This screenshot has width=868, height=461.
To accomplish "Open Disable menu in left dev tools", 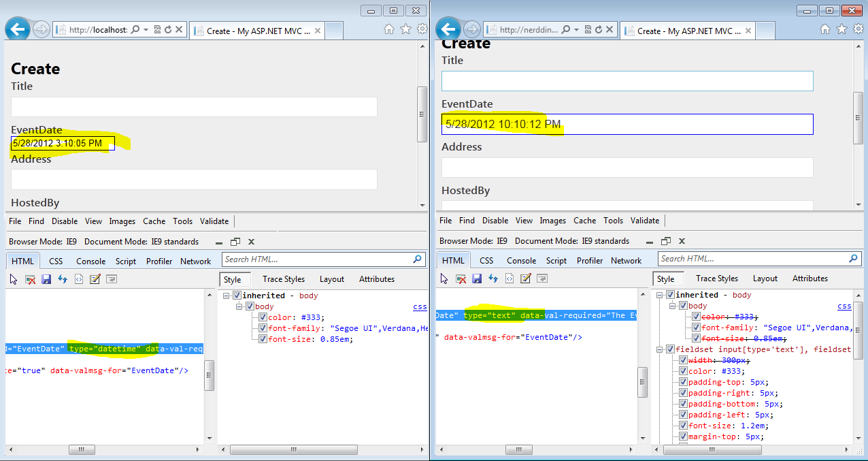I will pyautogui.click(x=65, y=221).
